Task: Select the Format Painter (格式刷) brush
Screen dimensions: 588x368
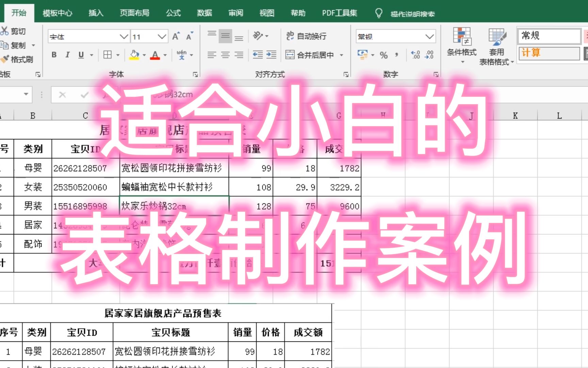Action: pos(4,59)
